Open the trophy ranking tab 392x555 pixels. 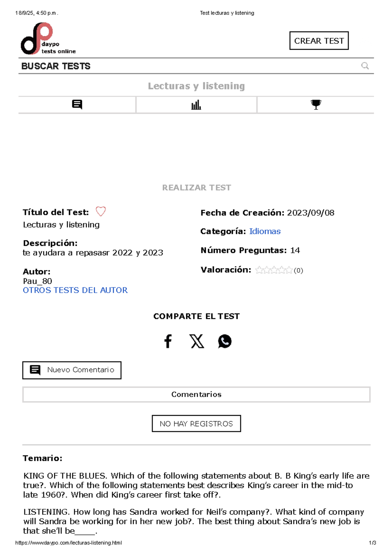(x=316, y=105)
